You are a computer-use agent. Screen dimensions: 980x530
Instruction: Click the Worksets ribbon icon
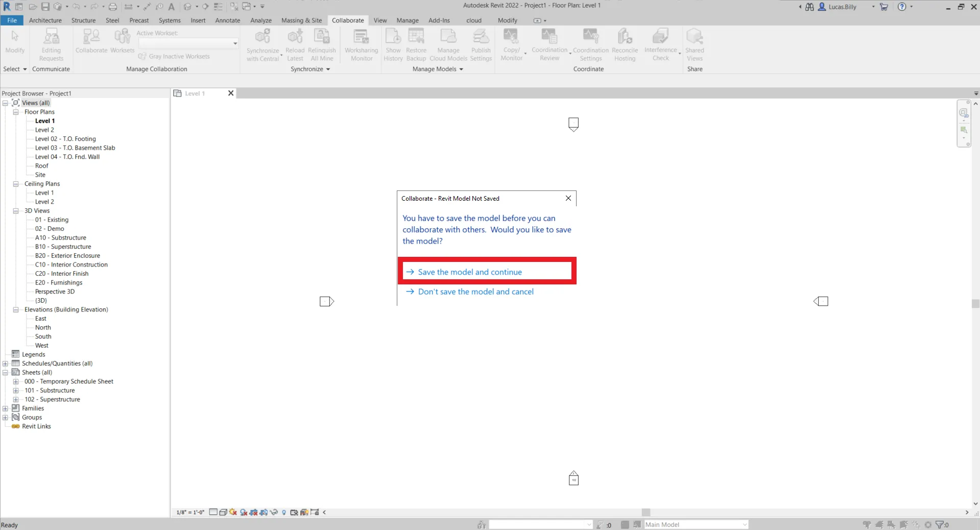click(x=122, y=37)
